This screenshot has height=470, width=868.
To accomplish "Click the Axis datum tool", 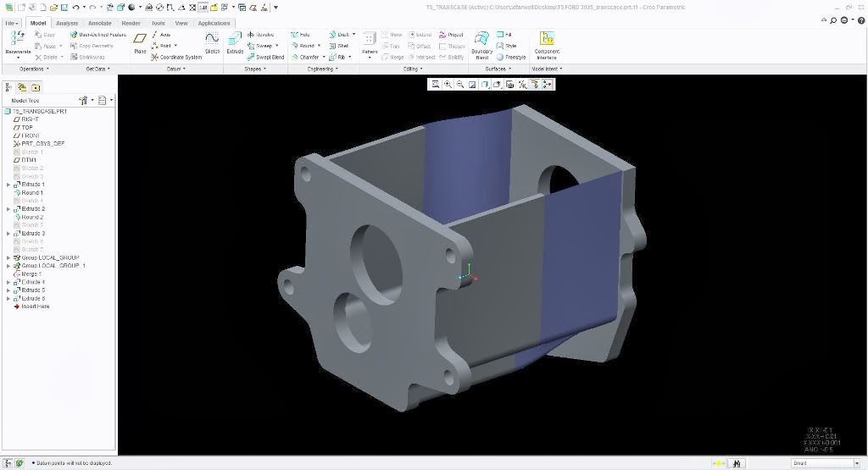I will (x=160, y=34).
